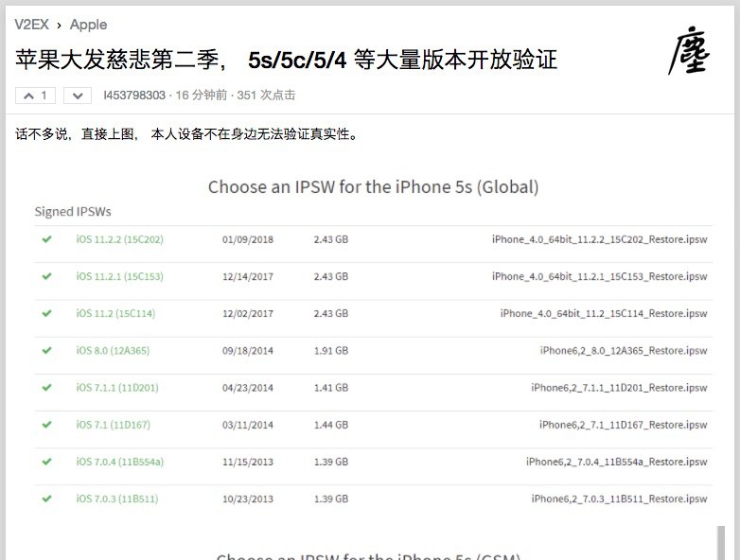Click the green checkmark beside iOS 11.2.2

tap(46, 239)
